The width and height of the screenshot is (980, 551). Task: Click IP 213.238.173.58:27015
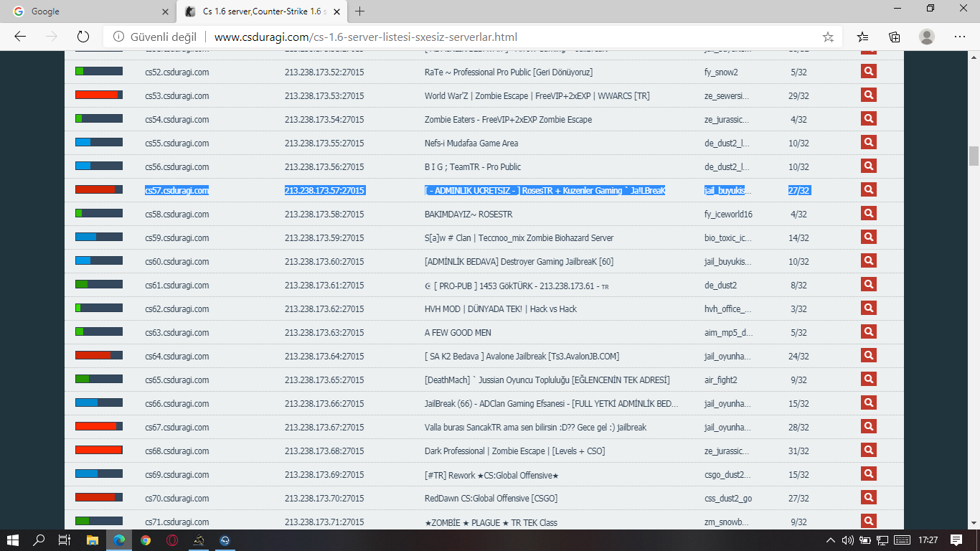(324, 214)
